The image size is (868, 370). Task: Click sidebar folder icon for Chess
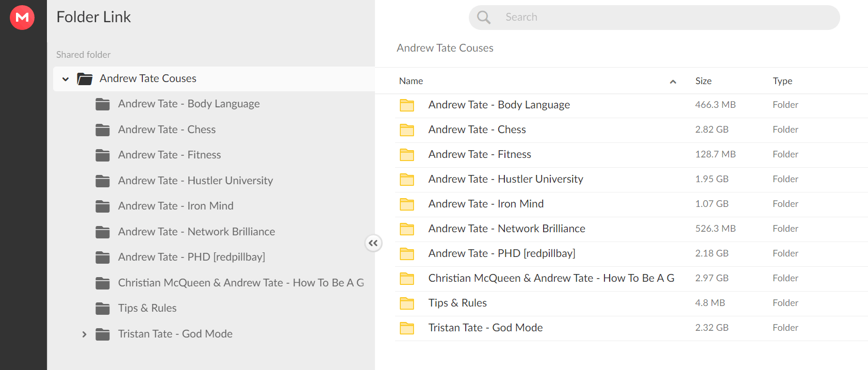point(103,130)
